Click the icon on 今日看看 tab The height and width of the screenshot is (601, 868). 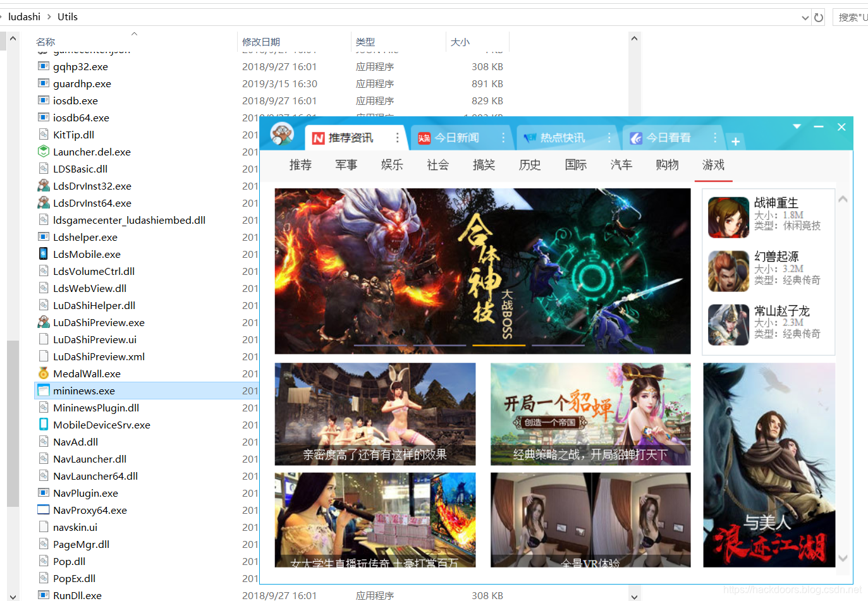[636, 138]
